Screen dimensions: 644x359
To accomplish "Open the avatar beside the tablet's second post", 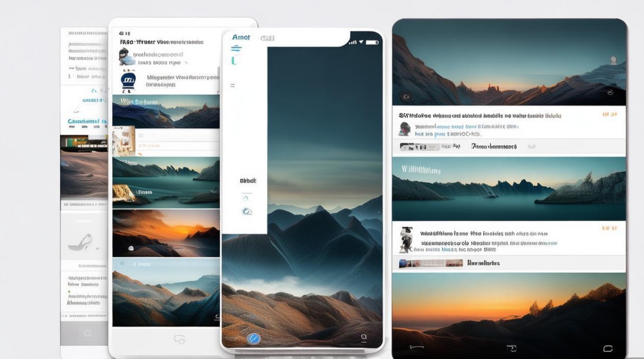I will (405, 239).
